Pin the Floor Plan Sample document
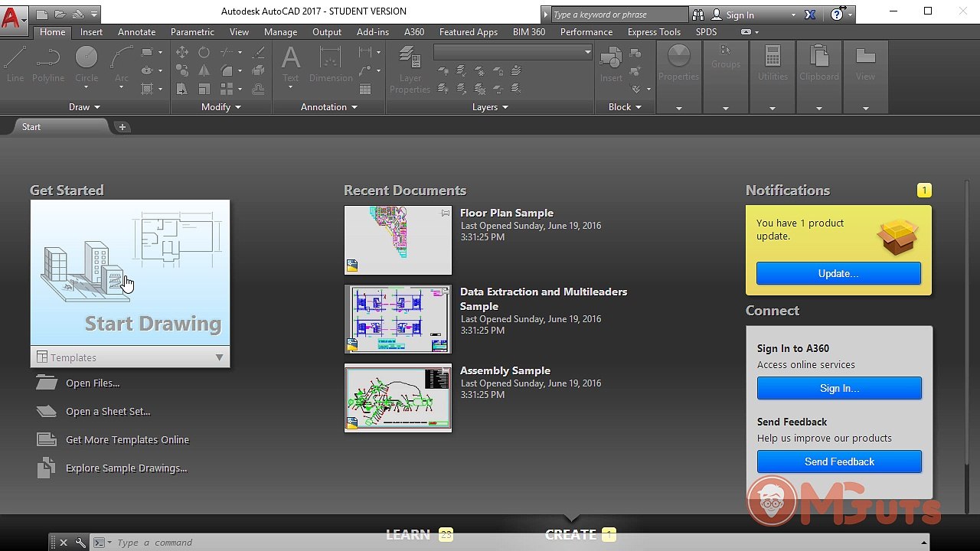The image size is (980, 551). click(445, 214)
